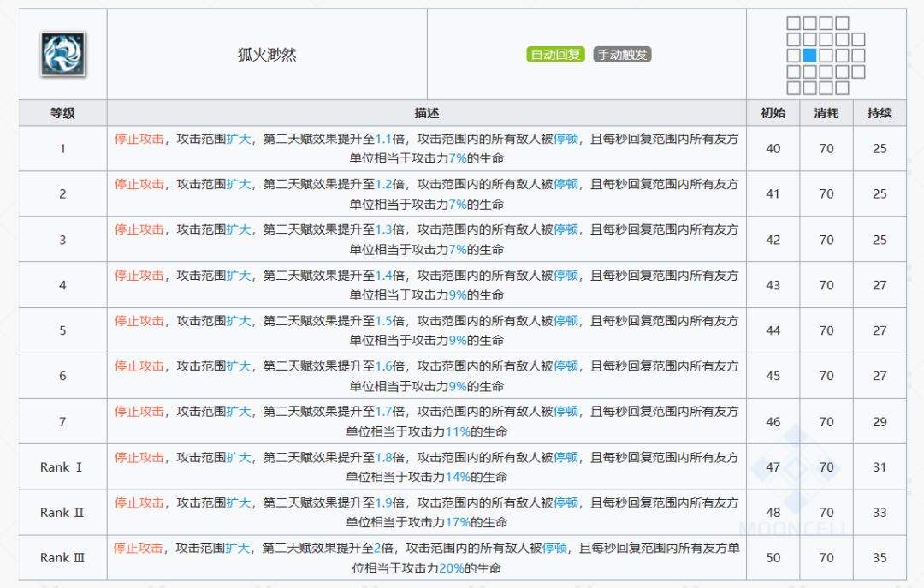Image resolution: width=924 pixels, height=588 pixels.
Task: Click the initial SP value 48
Action: (x=773, y=513)
